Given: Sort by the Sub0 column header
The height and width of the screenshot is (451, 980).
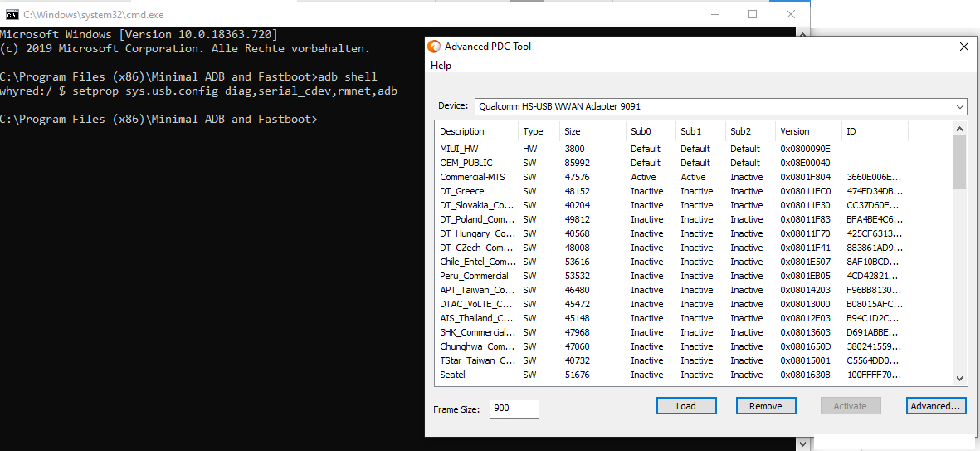Looking at the screenshot, I should pyautogui.click(x=651, y=131).
